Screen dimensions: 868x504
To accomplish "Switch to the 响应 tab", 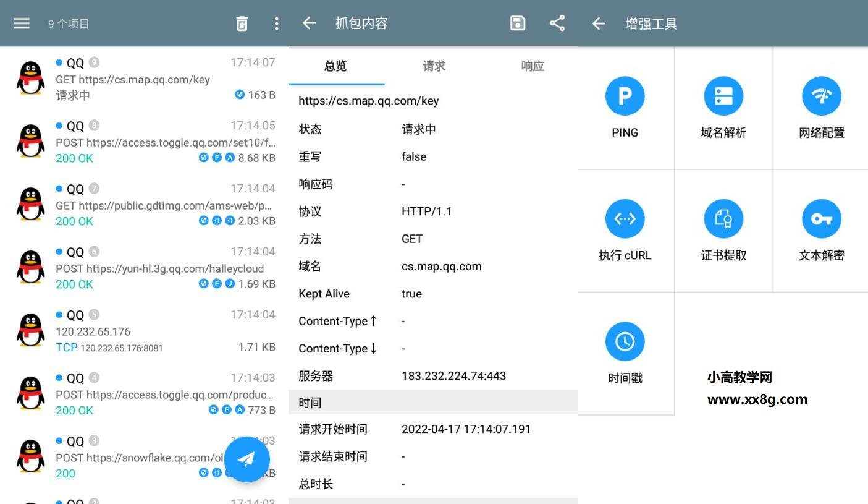I will [532, 66].
